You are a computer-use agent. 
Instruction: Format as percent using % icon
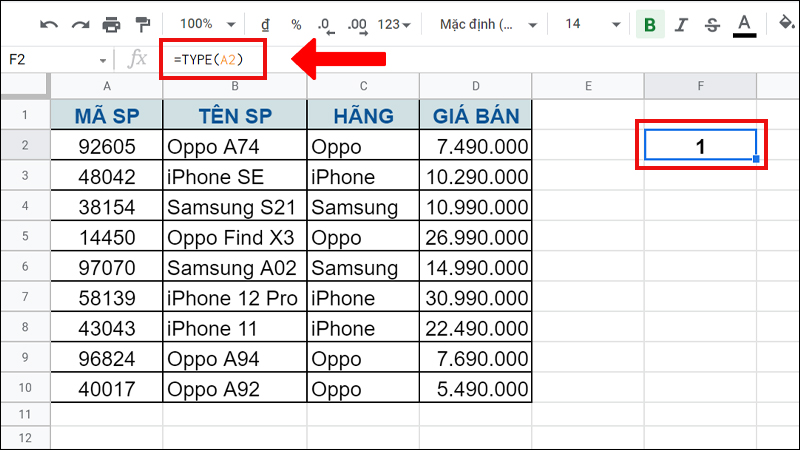pos(296,23)
